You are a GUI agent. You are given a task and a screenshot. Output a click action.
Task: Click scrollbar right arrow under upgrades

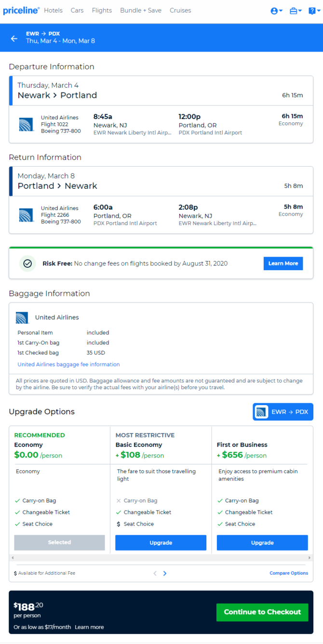tap(310, 558)
